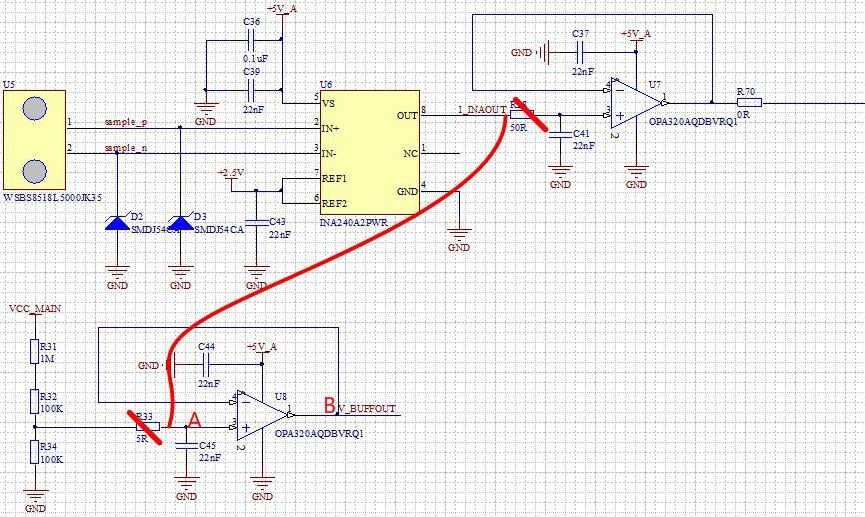The height and width of the screenshot is (517, 865).
Task: Select the U6 INA240A2PWR chip body
Action: 370,152
